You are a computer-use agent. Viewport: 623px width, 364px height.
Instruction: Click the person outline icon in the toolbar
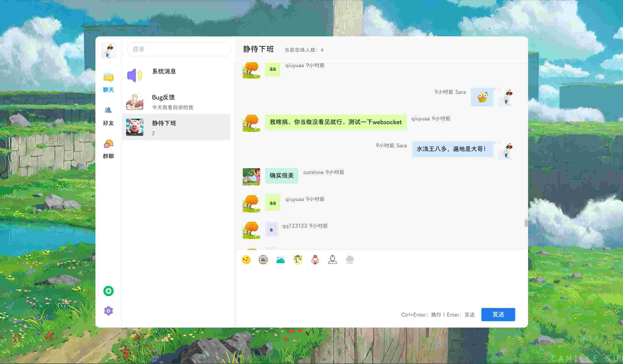333,260
